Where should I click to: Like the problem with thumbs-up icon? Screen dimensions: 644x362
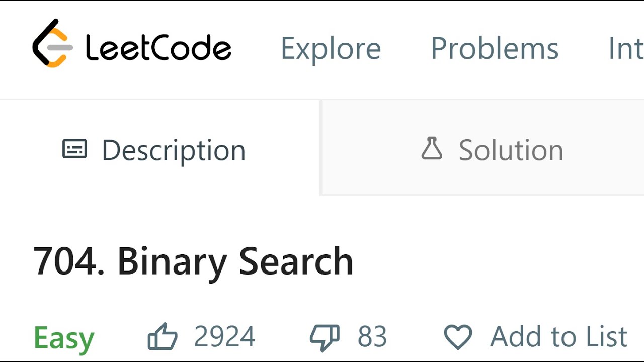[x=163, y=337]
